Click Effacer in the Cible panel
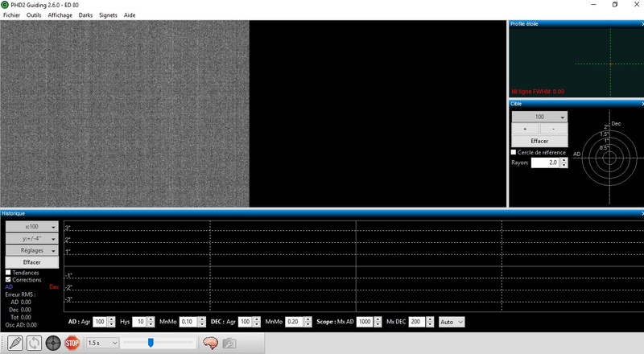Screen dimensions: 644x354 tap(539, 141)
